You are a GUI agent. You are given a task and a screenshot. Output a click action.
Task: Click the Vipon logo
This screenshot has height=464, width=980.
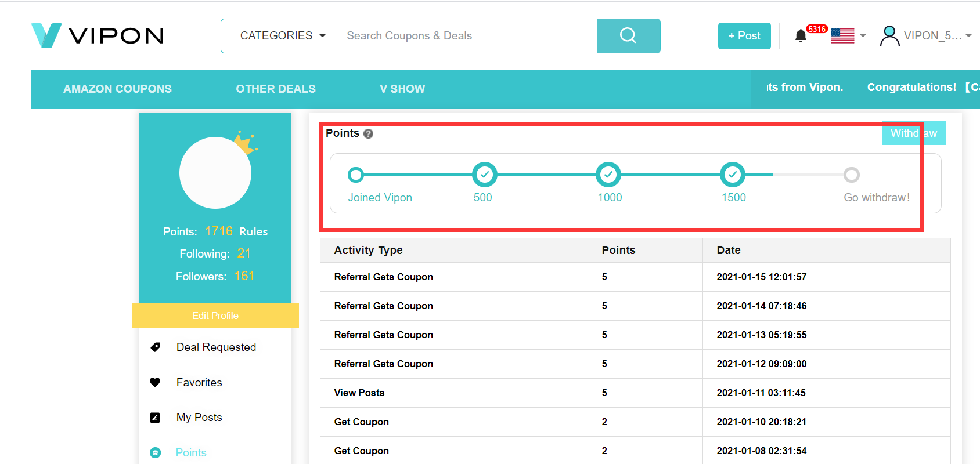[98, 35]
